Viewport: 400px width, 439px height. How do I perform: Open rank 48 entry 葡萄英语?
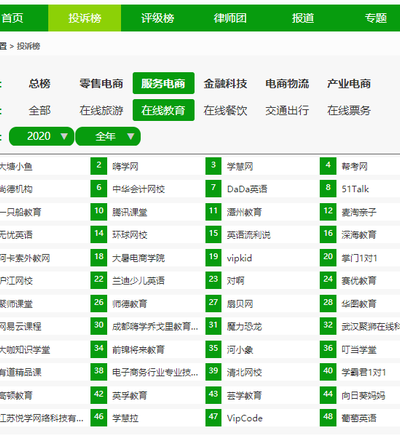pos(359,418)
